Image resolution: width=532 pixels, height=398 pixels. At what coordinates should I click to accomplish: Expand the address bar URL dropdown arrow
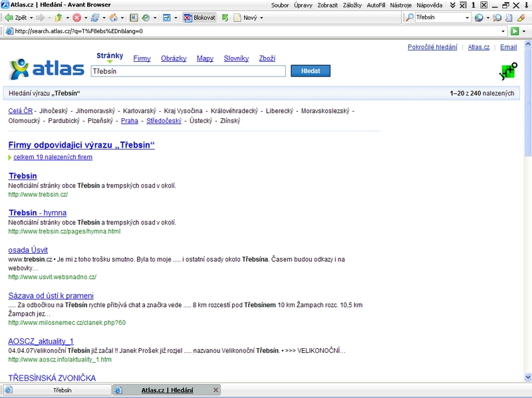[x=503, y=31]
